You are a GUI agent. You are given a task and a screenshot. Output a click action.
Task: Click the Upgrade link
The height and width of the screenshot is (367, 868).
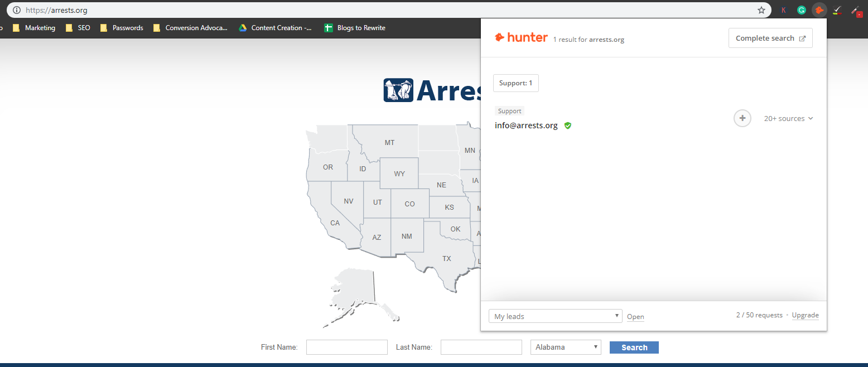click(806, 315)
